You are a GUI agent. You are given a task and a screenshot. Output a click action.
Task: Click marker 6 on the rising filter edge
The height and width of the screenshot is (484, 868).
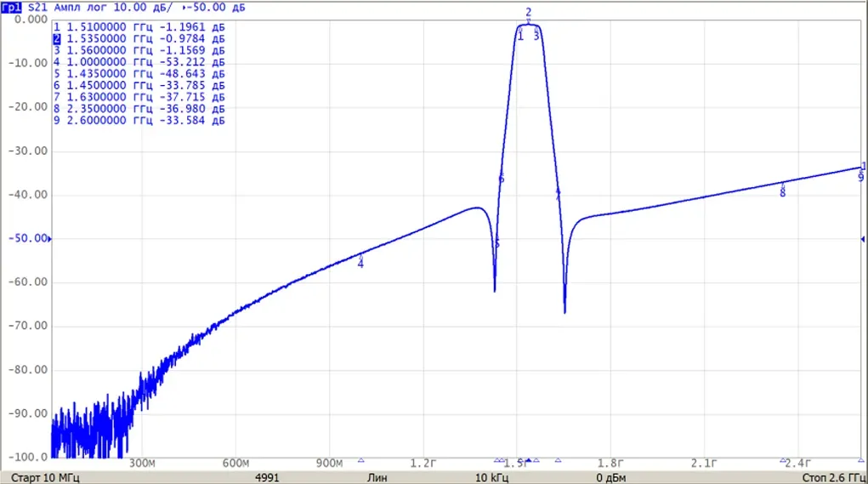click(x=501, y=179)
